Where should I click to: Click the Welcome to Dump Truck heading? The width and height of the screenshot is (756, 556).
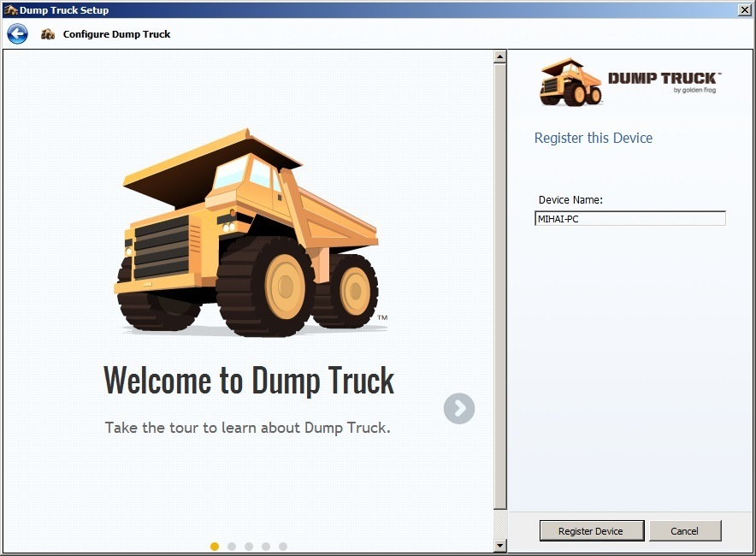(x=249, y=382)
